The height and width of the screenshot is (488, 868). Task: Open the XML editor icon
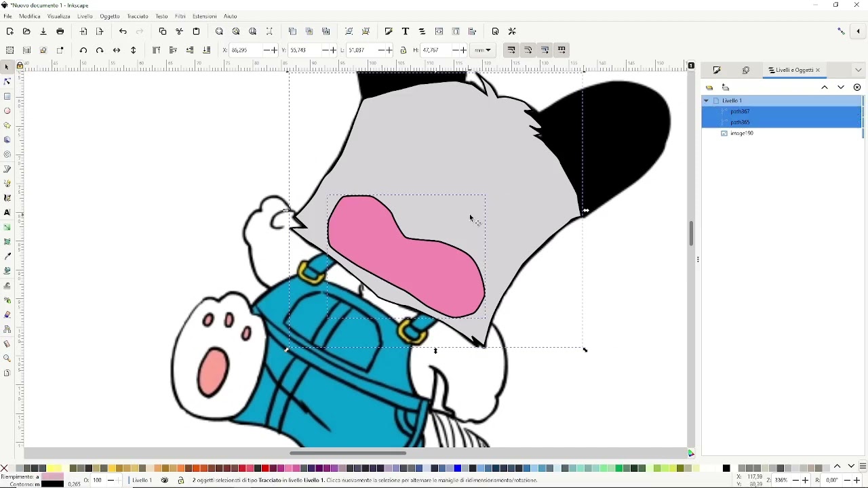(439, 32)
